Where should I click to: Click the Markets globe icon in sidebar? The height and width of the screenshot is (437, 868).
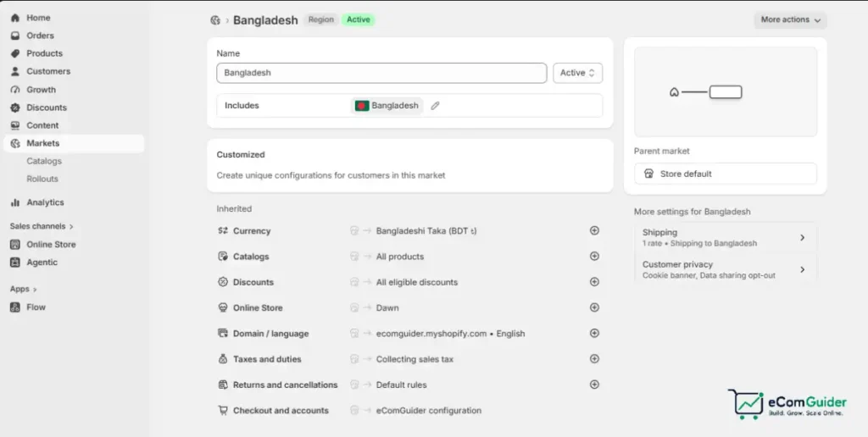pos(15,143)
